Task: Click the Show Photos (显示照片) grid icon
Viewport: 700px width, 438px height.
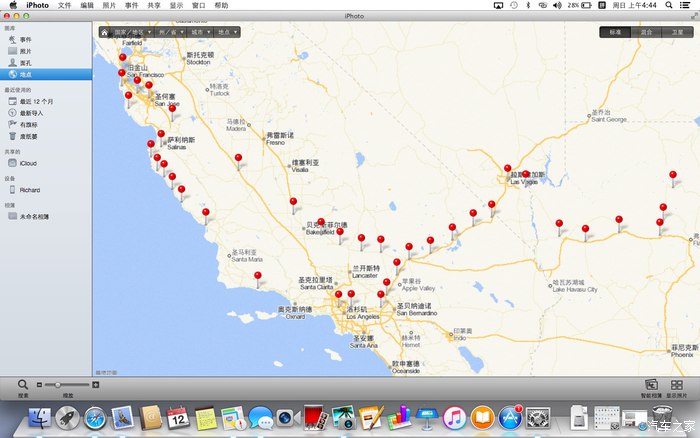Action: tap(677, 385)
